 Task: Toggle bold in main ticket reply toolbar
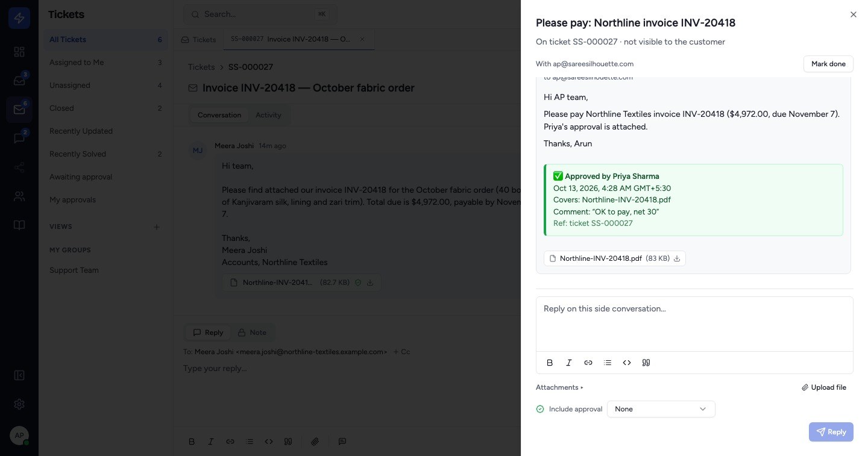[192, 442]
